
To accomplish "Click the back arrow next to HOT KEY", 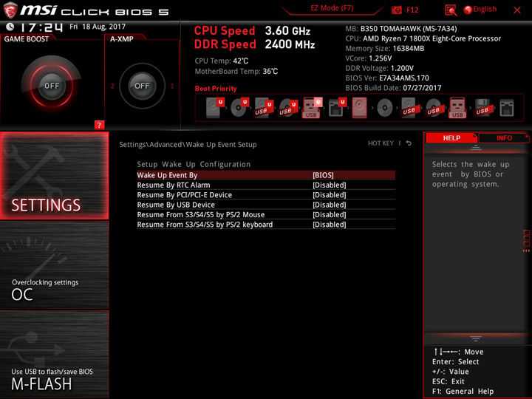I will coord(409,143).
